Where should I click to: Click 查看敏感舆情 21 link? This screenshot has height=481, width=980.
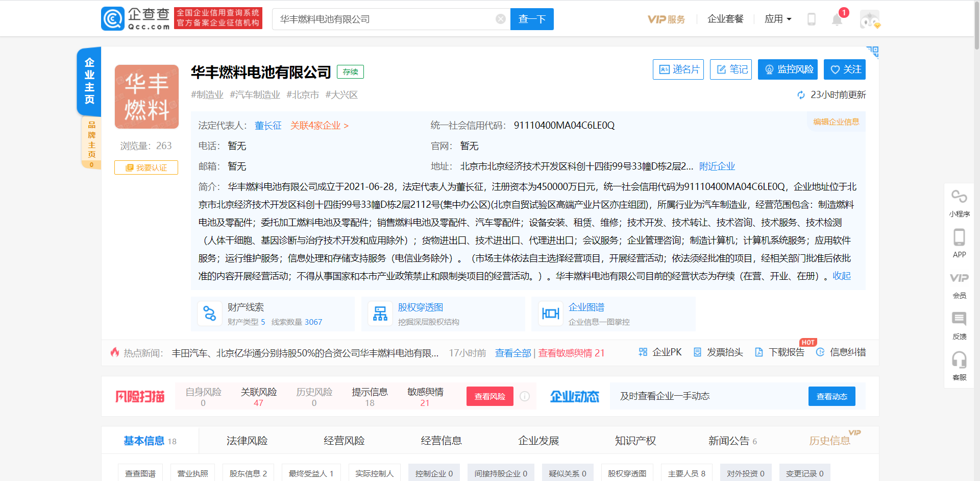coord(571,353)
